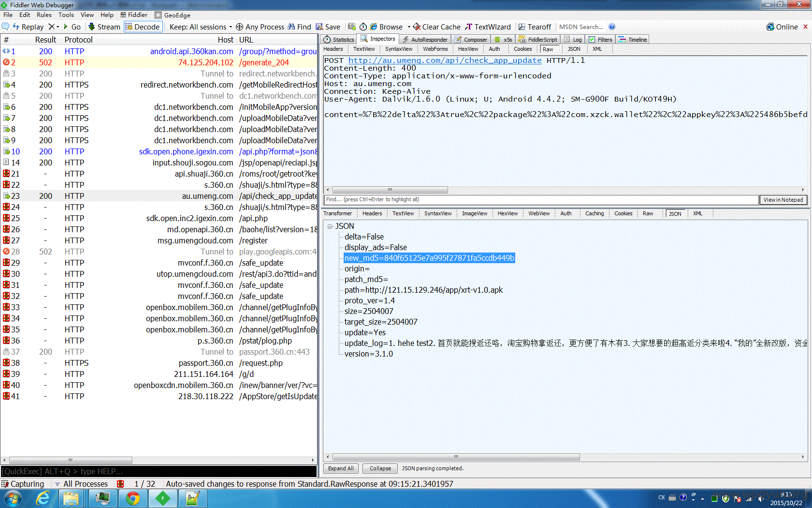Viewport: 812px width, 508px height.
Task: Click Expand All button
Action: click(x=341, y=468)
